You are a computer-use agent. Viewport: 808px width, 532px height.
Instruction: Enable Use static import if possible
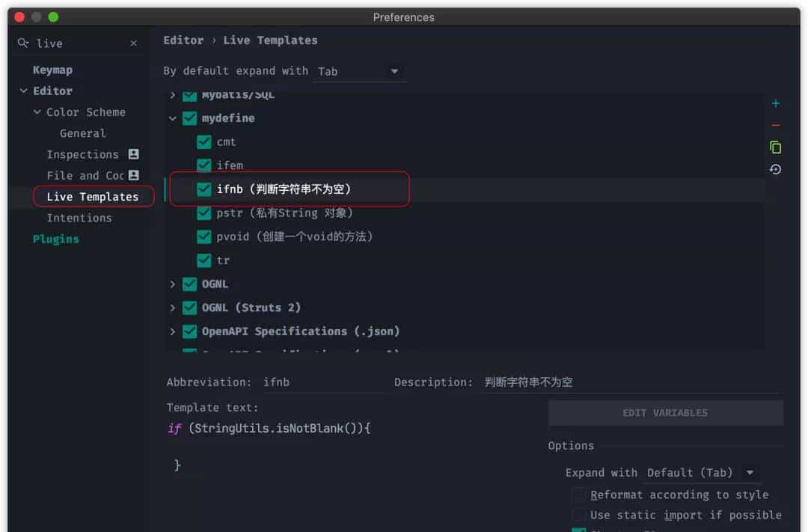coord(579,515)
